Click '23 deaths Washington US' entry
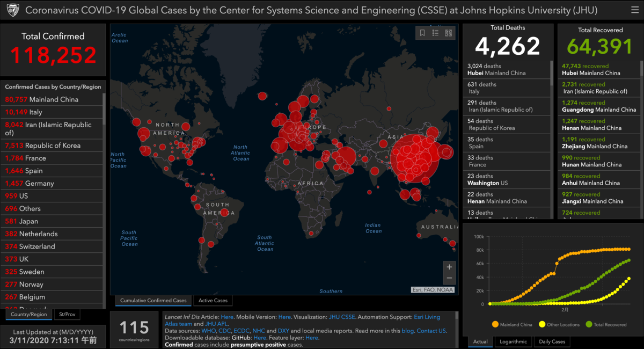 507,179
